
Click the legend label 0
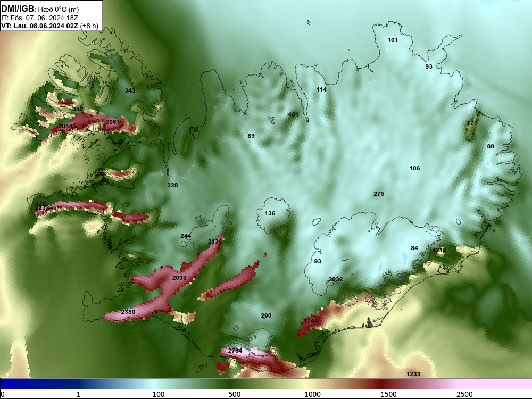[x=3, y=394]
